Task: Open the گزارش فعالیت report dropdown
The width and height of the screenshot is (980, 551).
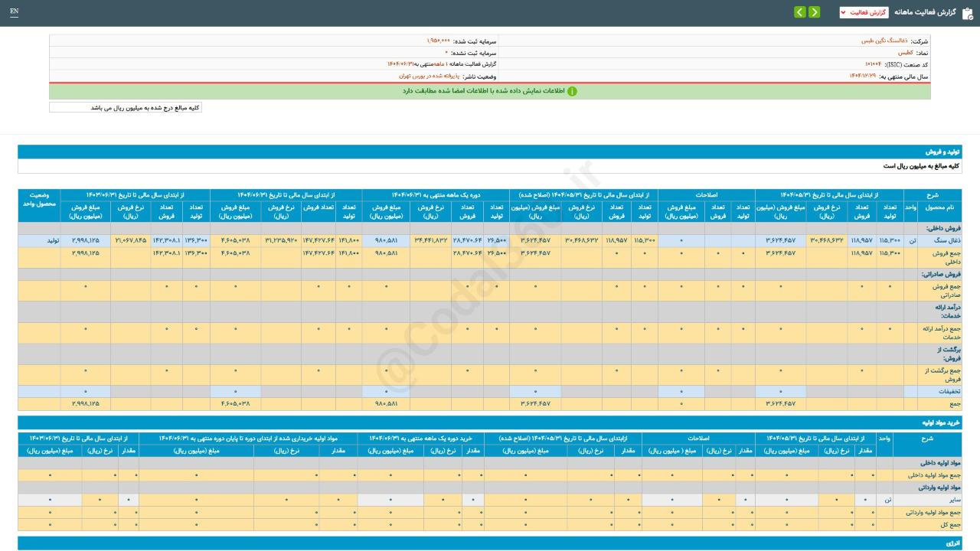Action: [863, 12]
